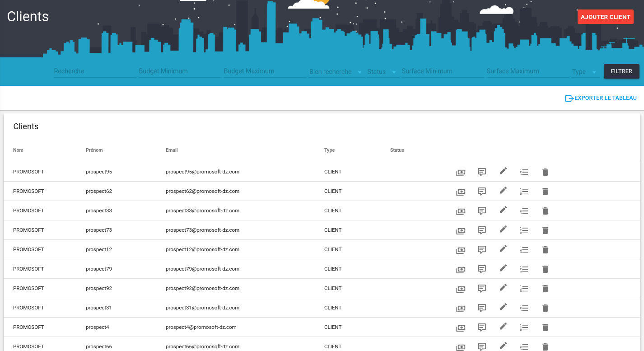Delete prospect62 using the trash icon
Screen dimensions: 644x351
pyautogui.click(x=545, y=192)
